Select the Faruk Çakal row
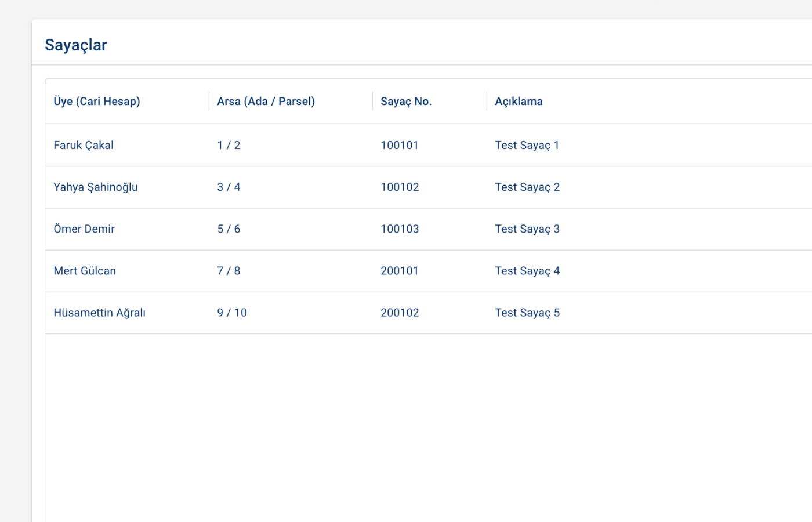The height and width of the screenshot is (522, 812). click(84, 146)
